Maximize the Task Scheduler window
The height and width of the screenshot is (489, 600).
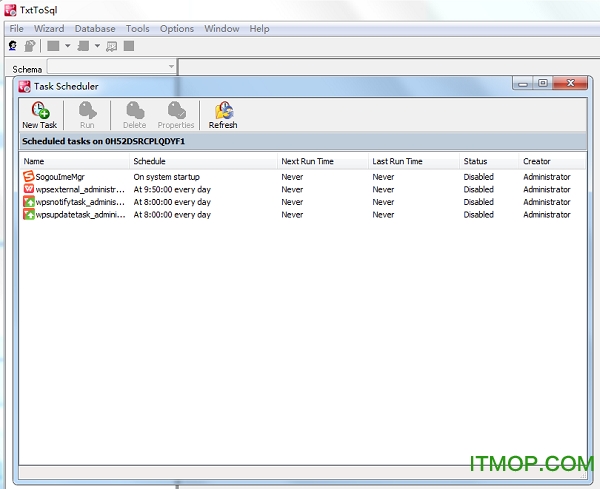543,83
